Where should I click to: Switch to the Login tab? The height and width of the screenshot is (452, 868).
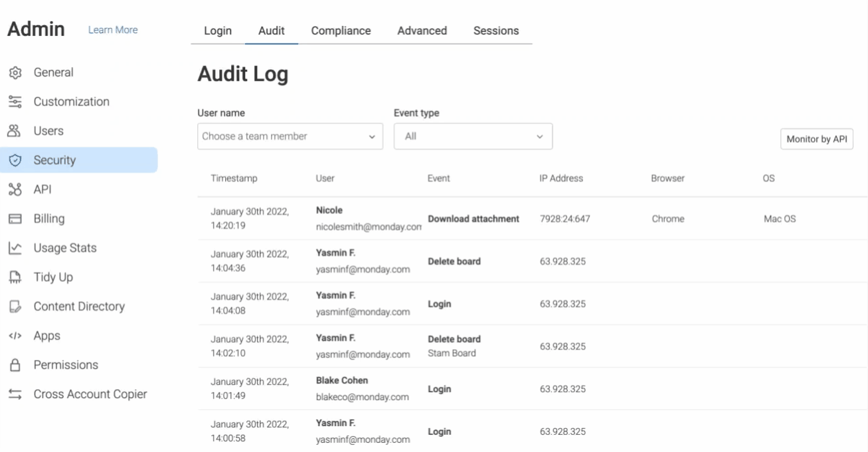coord(218,31)
